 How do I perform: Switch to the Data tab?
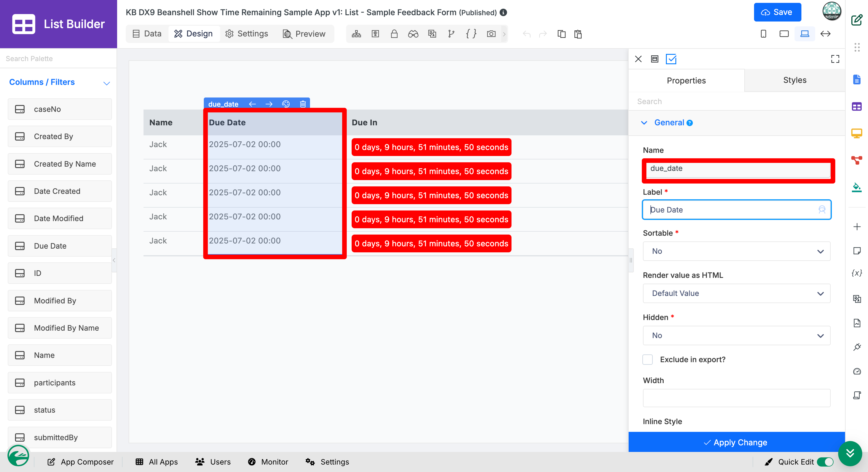coord(147,34)
